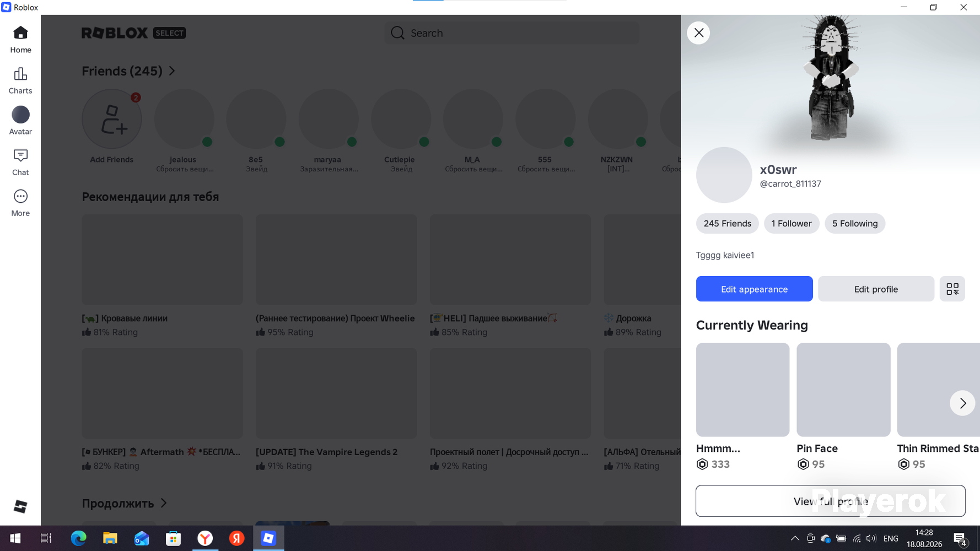Close the profile panel with X

[x=698, y=33]
